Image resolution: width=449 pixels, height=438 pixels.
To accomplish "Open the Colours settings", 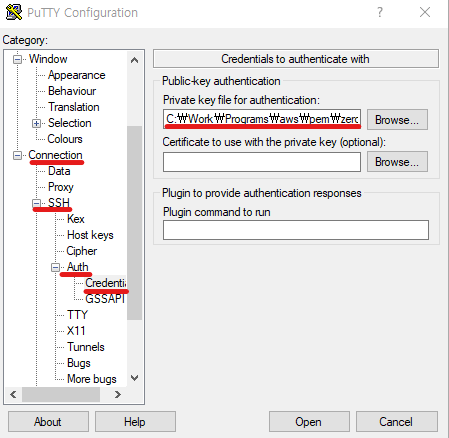I will coord(65,139).
